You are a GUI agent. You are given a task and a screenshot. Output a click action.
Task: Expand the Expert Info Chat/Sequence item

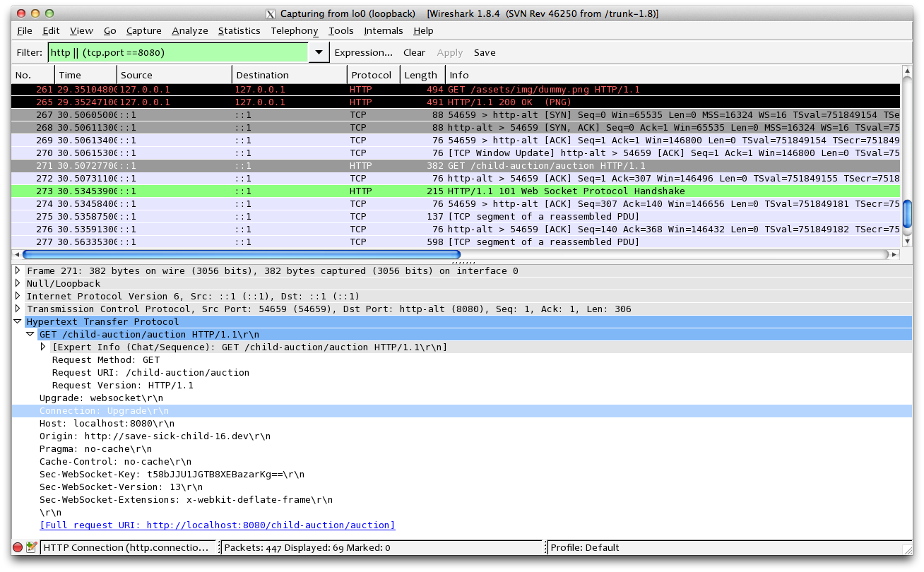pos(43,347)
